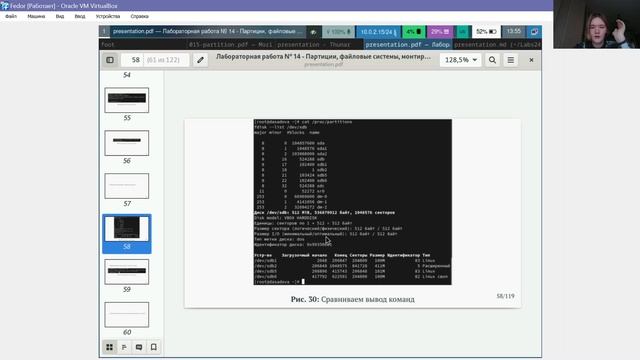Click the figure caption Рис. 30
The height and width of the screenshot is (360, 640).
[353, 299]
